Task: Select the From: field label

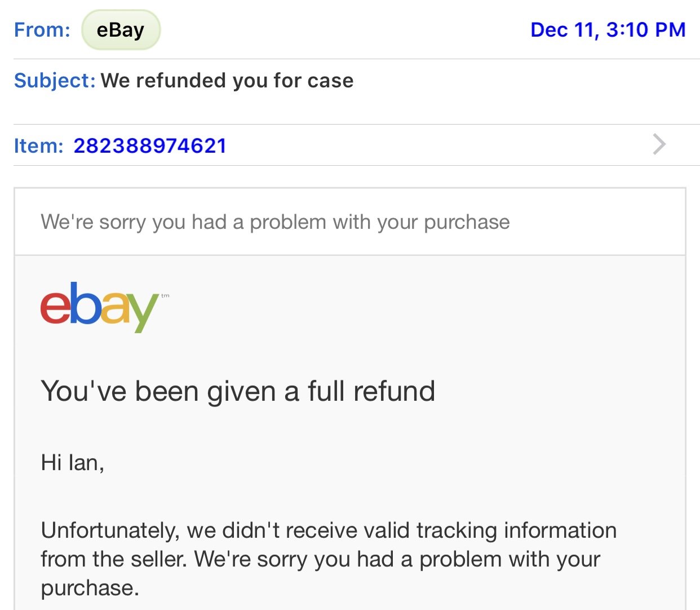Action: [42, 30]
